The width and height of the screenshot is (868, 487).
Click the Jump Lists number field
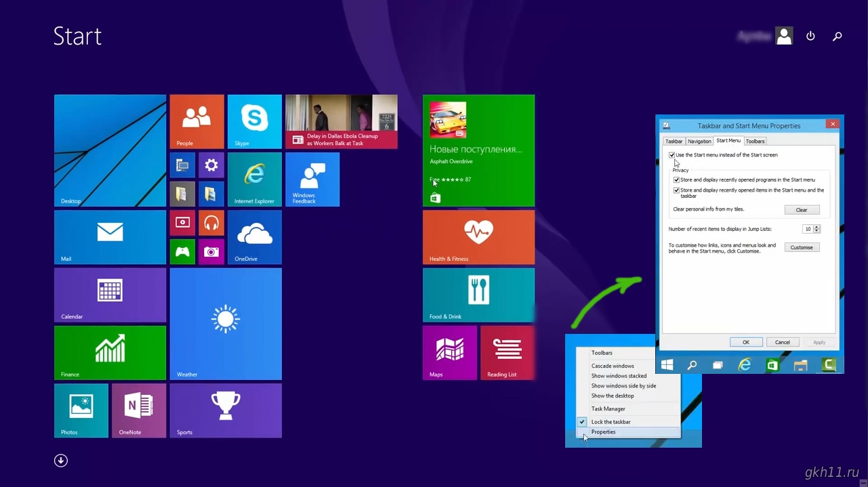(808, 229)
